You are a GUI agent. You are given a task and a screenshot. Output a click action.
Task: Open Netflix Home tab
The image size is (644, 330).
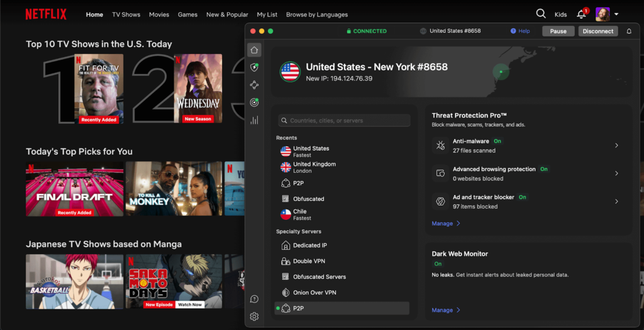point(94,14)
